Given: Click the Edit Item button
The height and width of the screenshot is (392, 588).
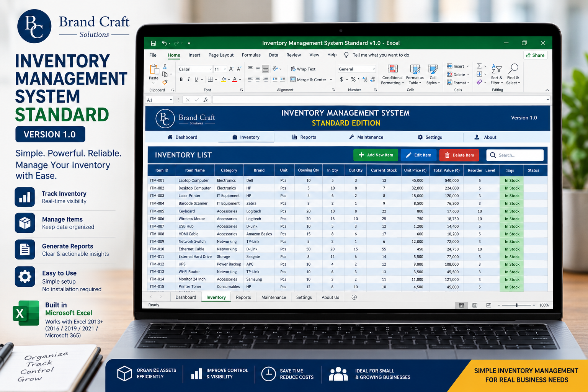Looking at the screenshot, I should 418,155.
